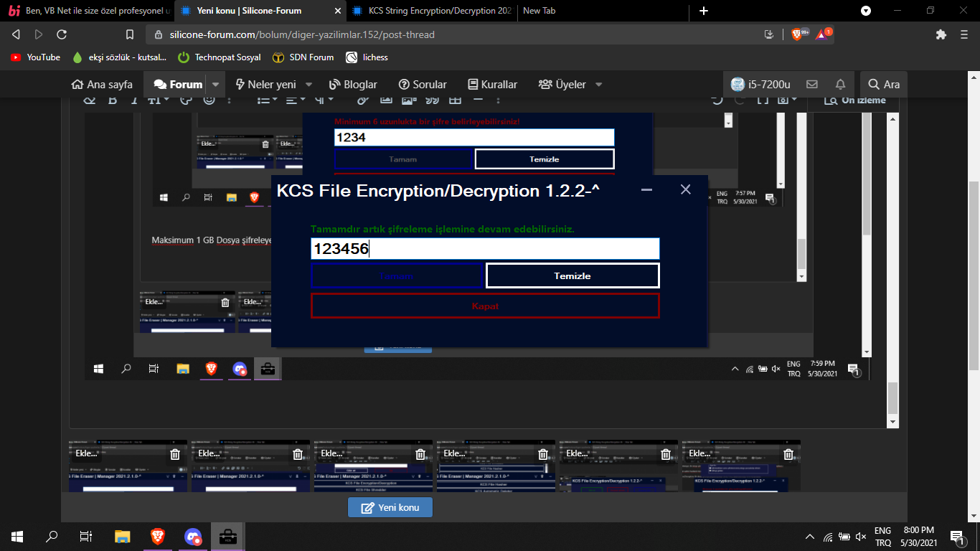Minimize the KCS File Encryption/Decryption window

pyautogui.click(x=646, y=189)
